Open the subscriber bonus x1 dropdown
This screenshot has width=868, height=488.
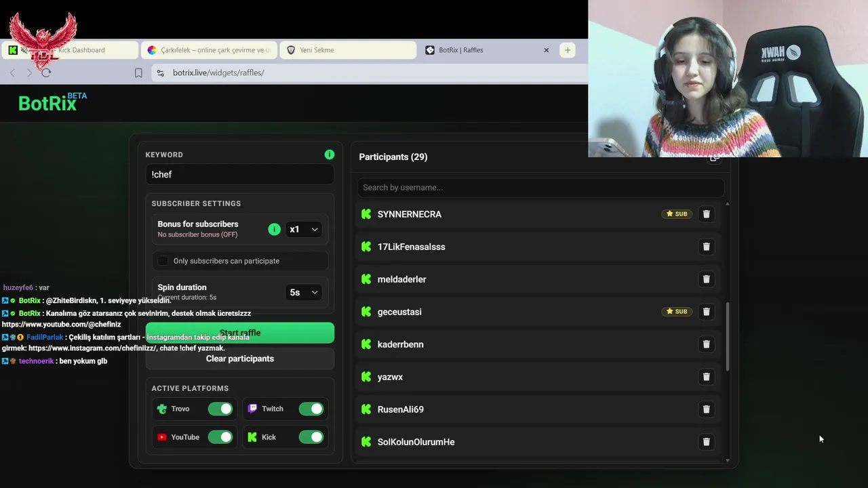pyautogui.click(x=303, y=229)
